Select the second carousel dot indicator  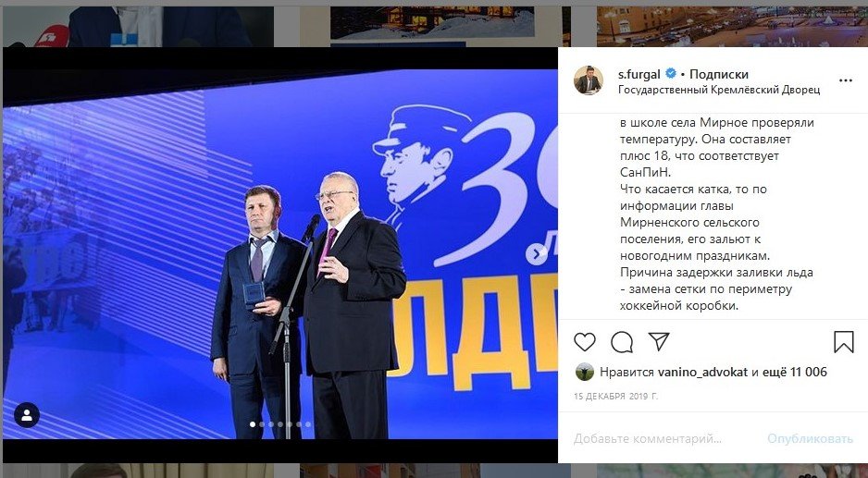[263, 424]
